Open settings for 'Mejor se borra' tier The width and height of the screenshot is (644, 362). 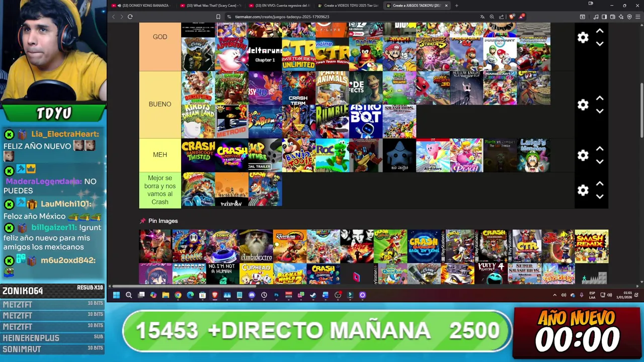pos(583,190)
